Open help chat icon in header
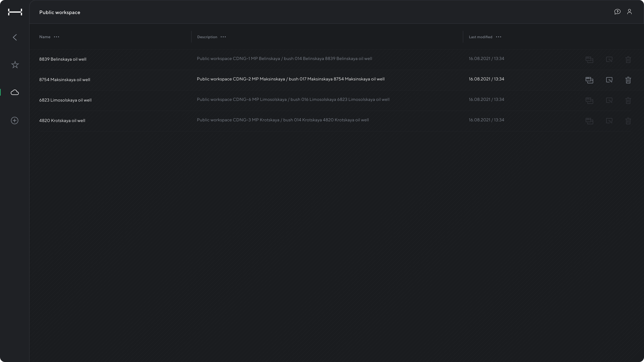644x362 pixels. coord(617,12)
